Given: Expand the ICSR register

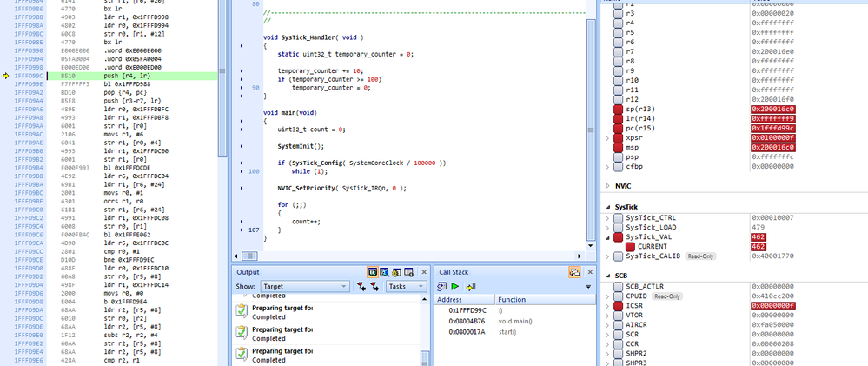Looking at the screenshot, I should [x=608, y=306].
